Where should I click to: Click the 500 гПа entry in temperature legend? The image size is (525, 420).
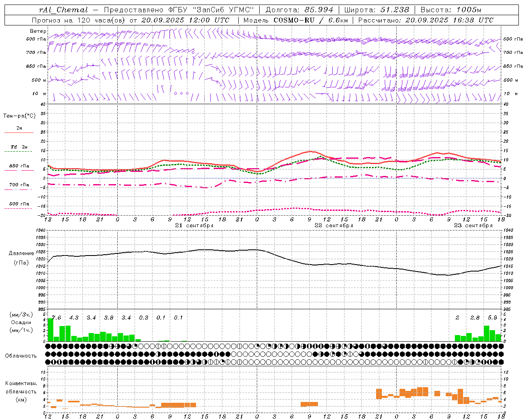19,204
